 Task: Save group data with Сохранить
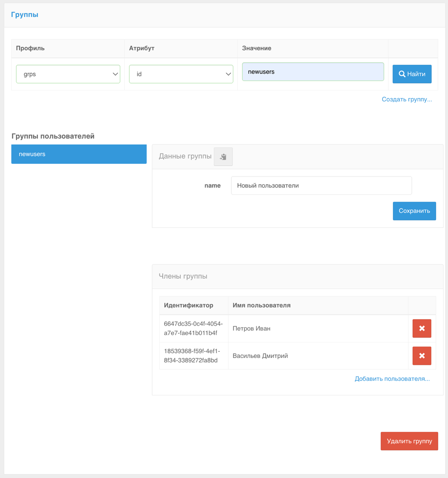tap(414, 211)
